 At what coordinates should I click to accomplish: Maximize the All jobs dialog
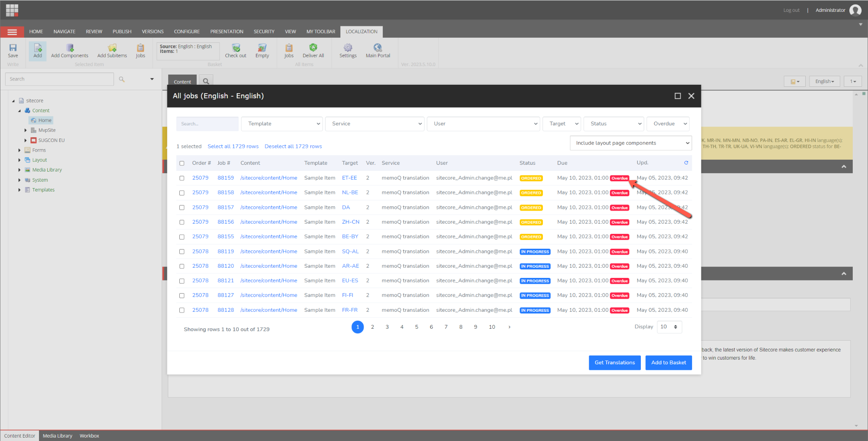click(x=678, y=96)
